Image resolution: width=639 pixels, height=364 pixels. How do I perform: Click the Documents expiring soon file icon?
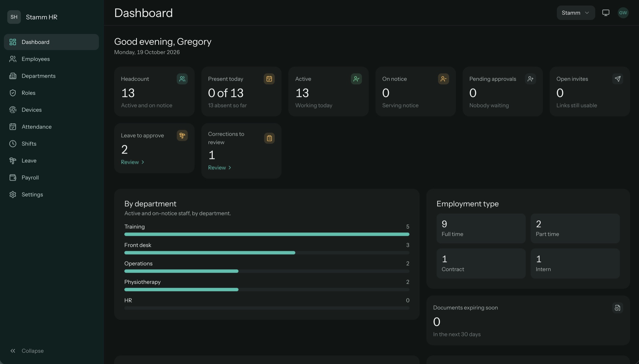tap(618, 308)
